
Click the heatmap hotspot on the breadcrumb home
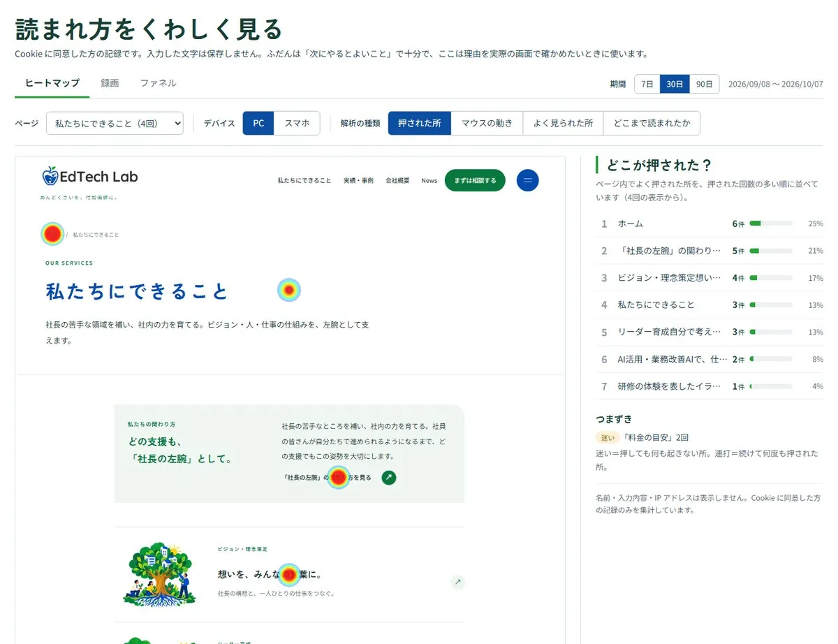click(53, 234)
